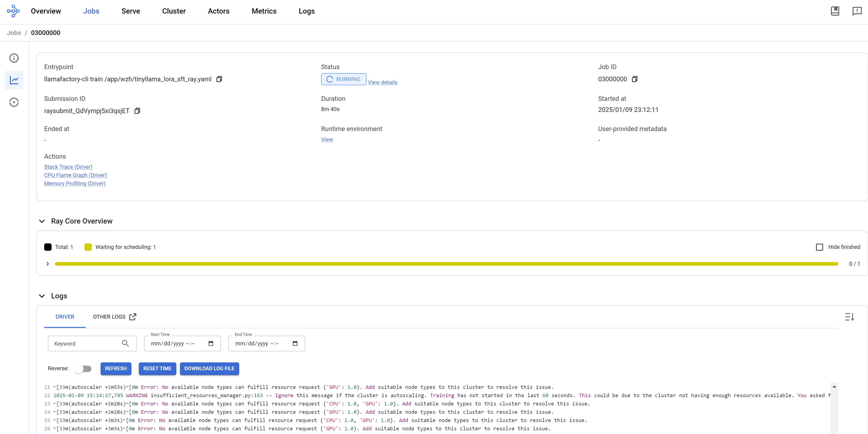Open the OTHER LOGS tab
This screenshot has width=868, height=434.
(114, 317)
